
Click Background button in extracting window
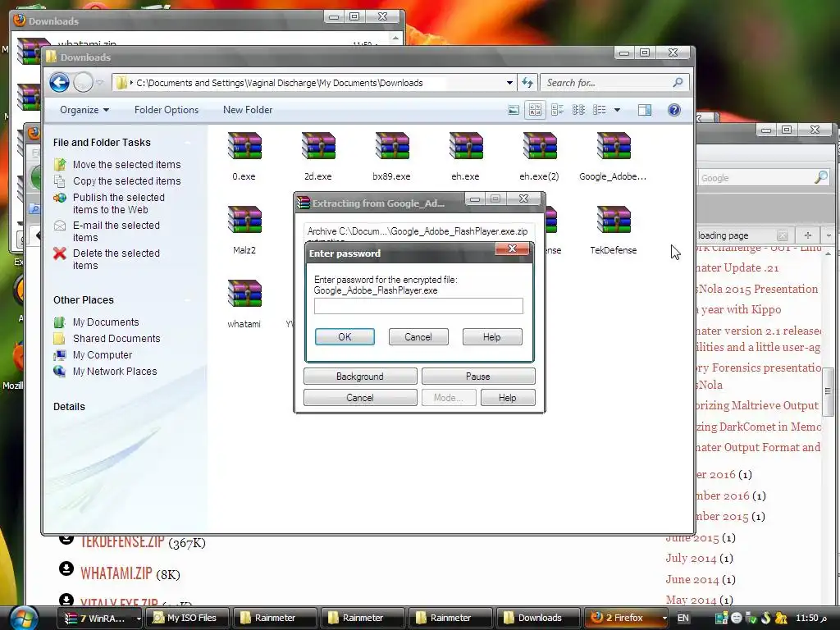[x=360, y=377]
